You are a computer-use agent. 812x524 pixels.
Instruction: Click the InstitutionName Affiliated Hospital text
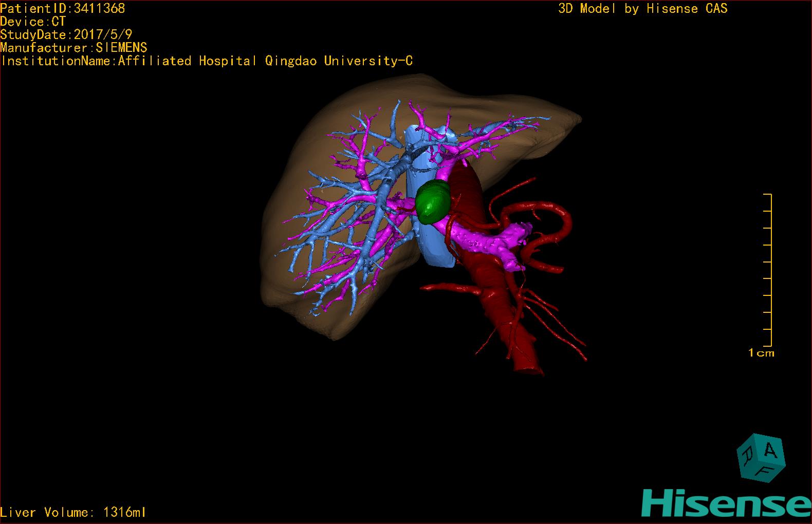pos(207,61)
